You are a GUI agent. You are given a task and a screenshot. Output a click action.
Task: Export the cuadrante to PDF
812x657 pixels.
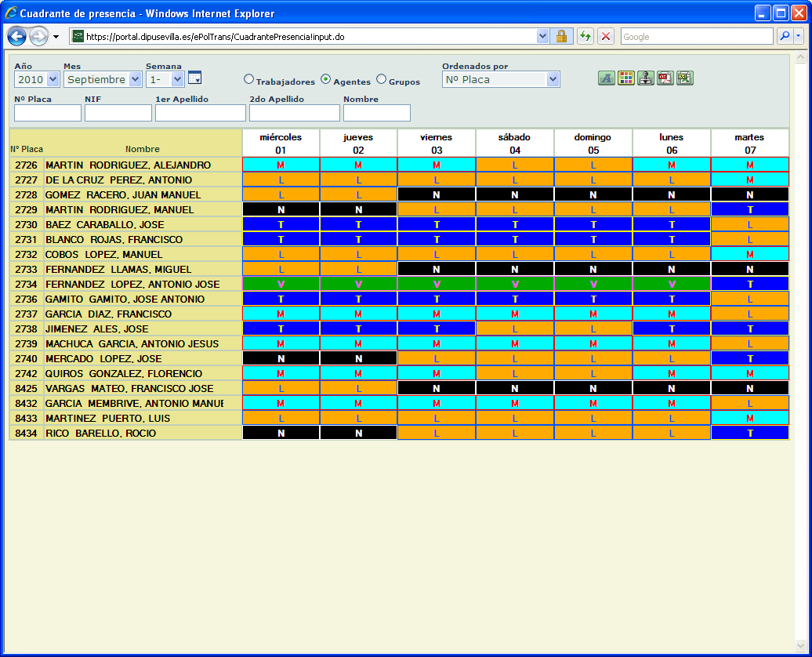click(x=665, y=78)
